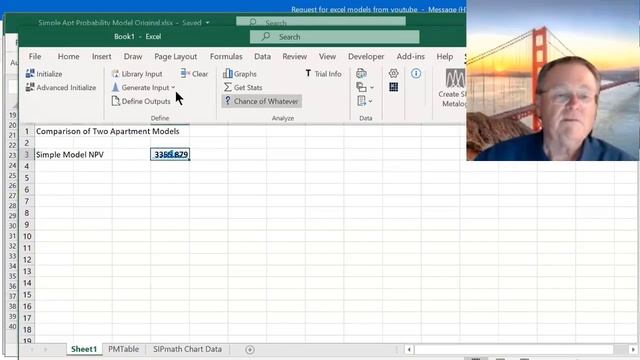Open the Library Input tool

click(137, 74)
